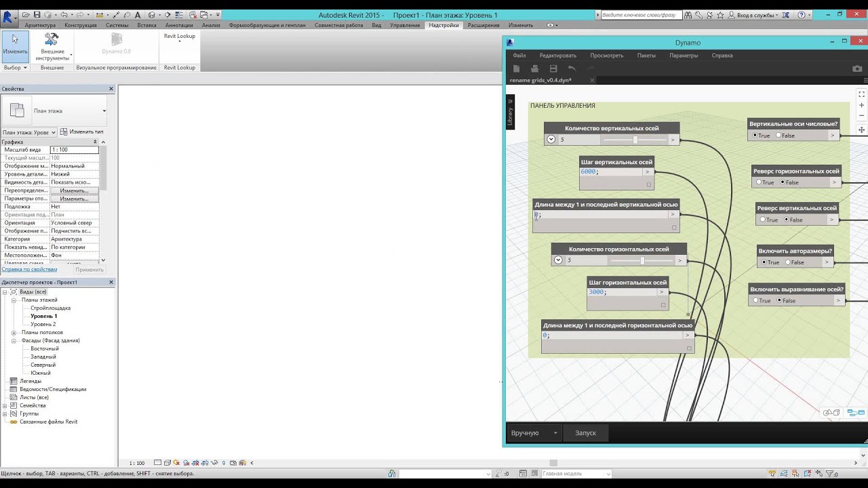The height and width of the screenshot is (488, 868).
Task: Click the 1 : 100 view scale button
Action: pyautogui.click(x=136, y=463)
